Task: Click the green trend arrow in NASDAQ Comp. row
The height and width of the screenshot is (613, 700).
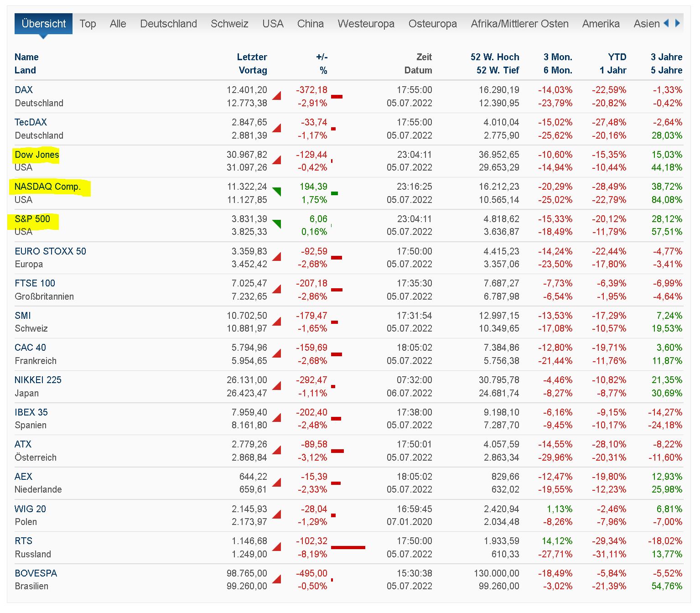Action: 276,192
